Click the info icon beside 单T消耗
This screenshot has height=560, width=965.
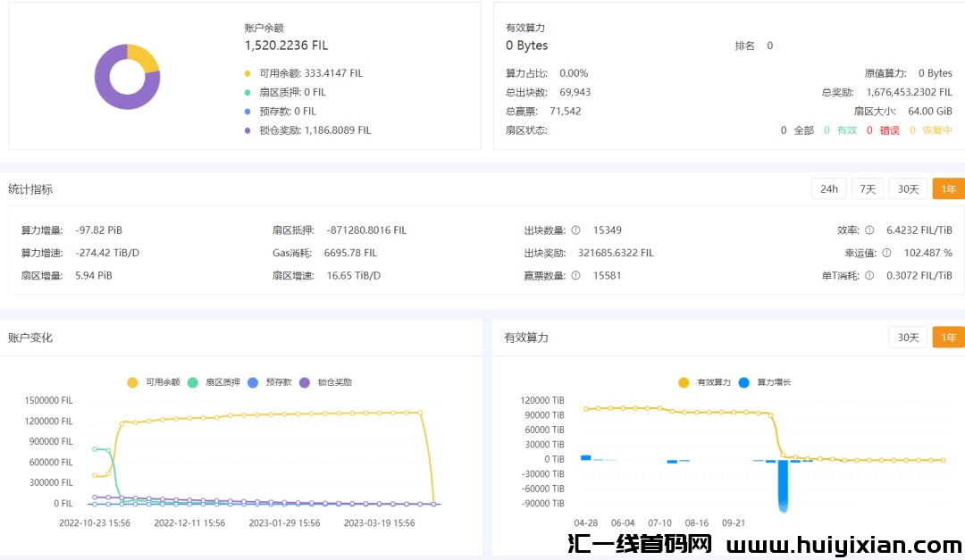coord(869,276)
